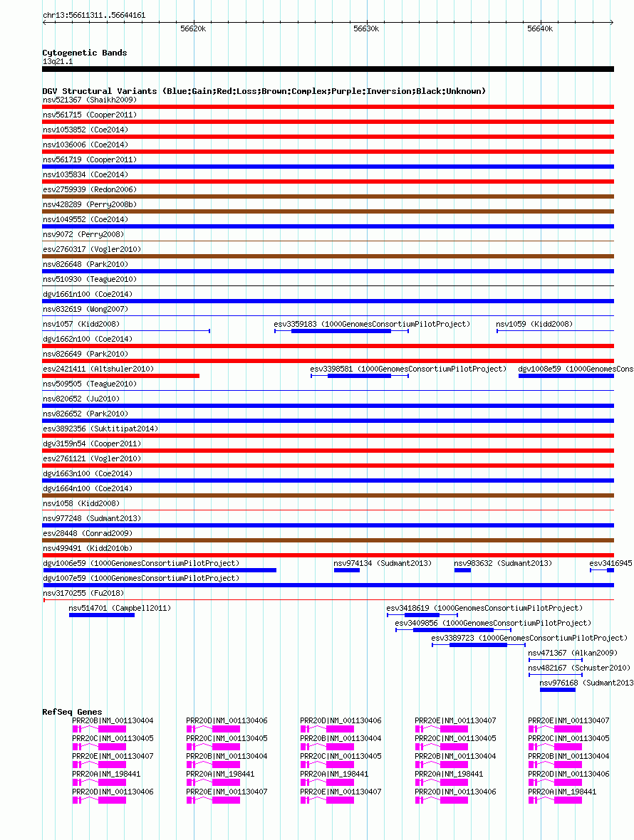This screenshot has width=634, height=840.
Task: Click the nsv510930 (Teague2010) label
Action: point(90,279)
